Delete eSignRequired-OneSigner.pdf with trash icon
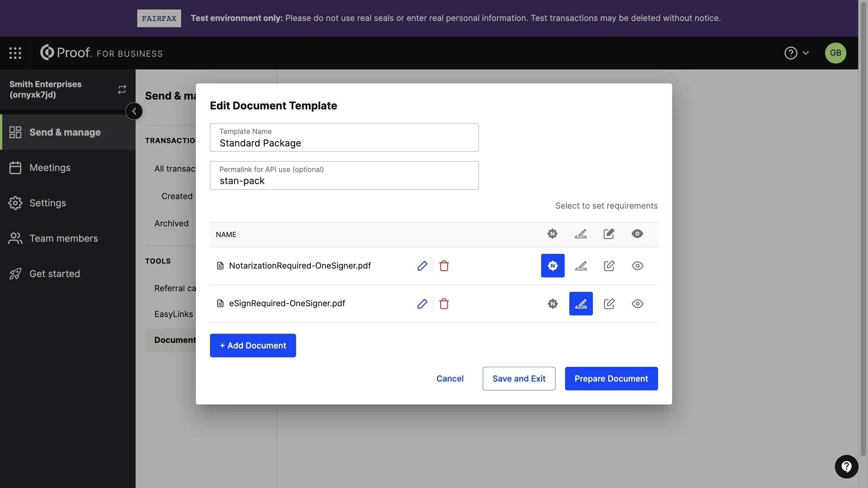 click(444, 304)
